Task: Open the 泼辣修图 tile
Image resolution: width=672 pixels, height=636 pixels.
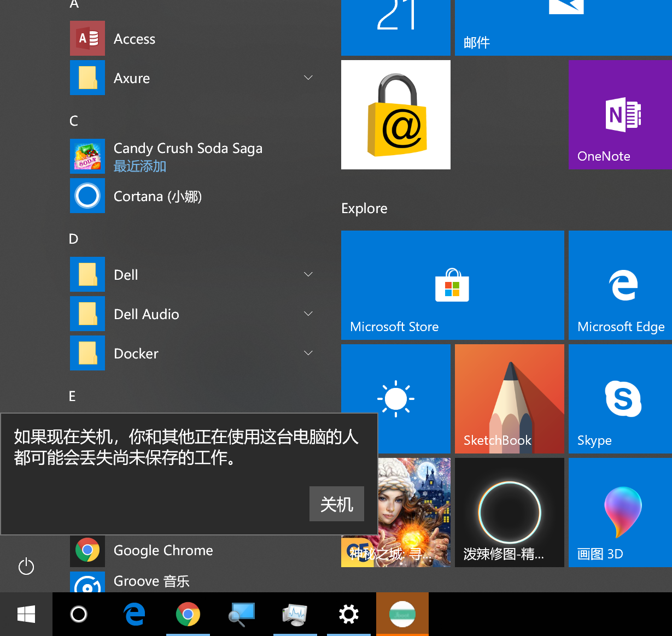Action: 510,513
